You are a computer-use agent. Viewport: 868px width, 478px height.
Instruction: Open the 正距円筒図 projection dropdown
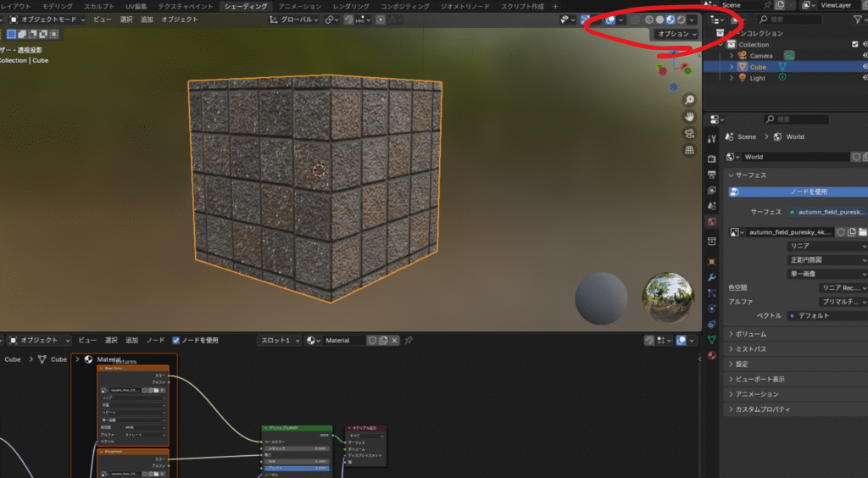pyautogui.click(x=827, y=260)
